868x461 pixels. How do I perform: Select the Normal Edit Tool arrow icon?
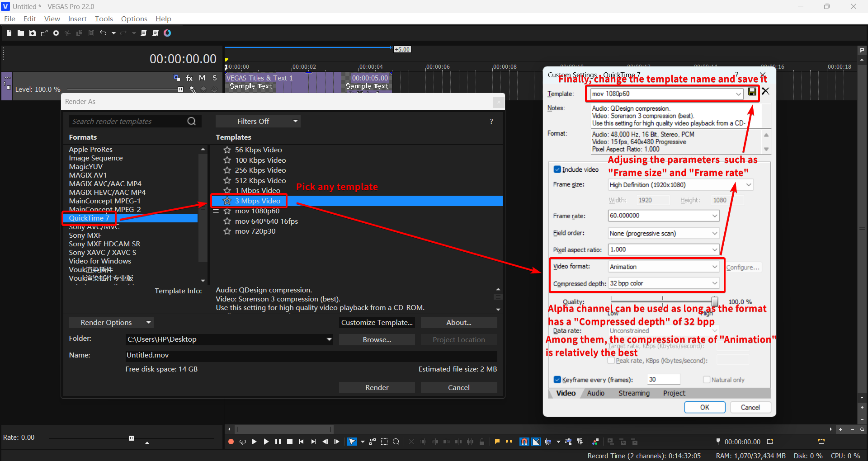[352, 442]
